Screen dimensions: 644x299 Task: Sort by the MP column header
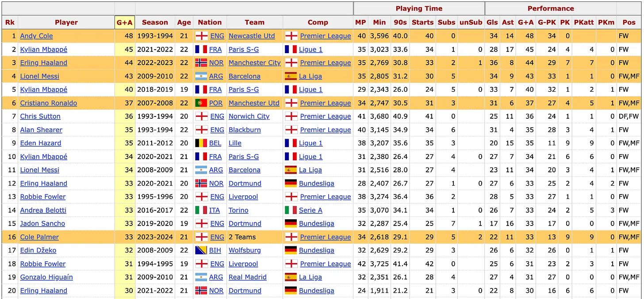(360, 22)
